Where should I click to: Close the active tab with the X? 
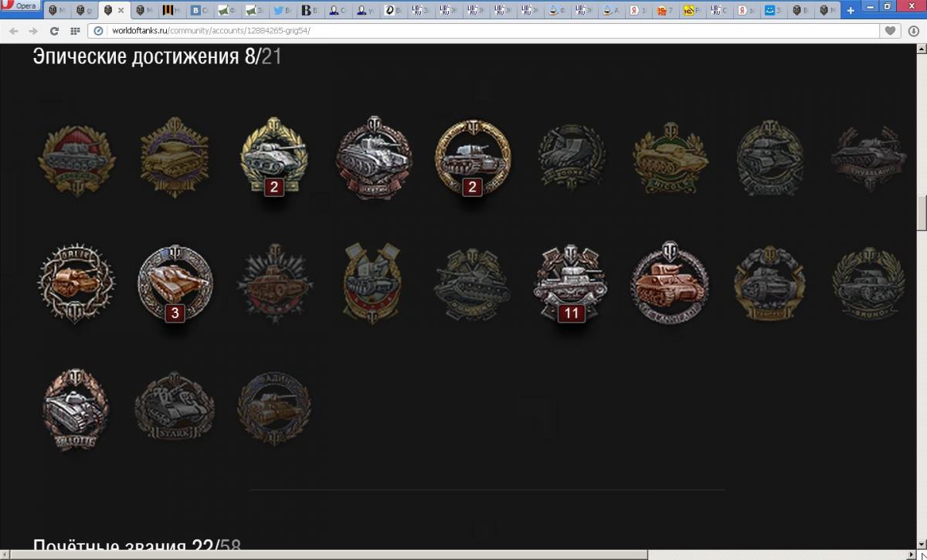pos(121,11)
